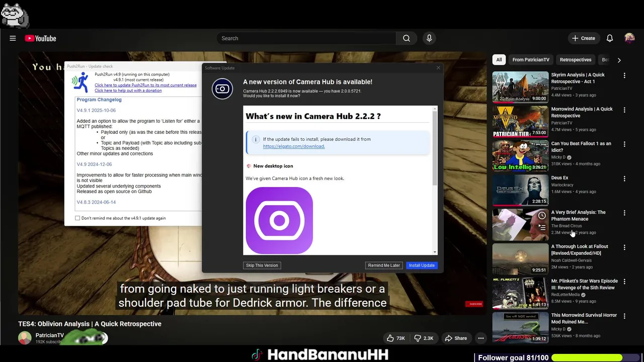Select the All filter chip
This screenshot has width=644, height=362.
coord(499,60)
